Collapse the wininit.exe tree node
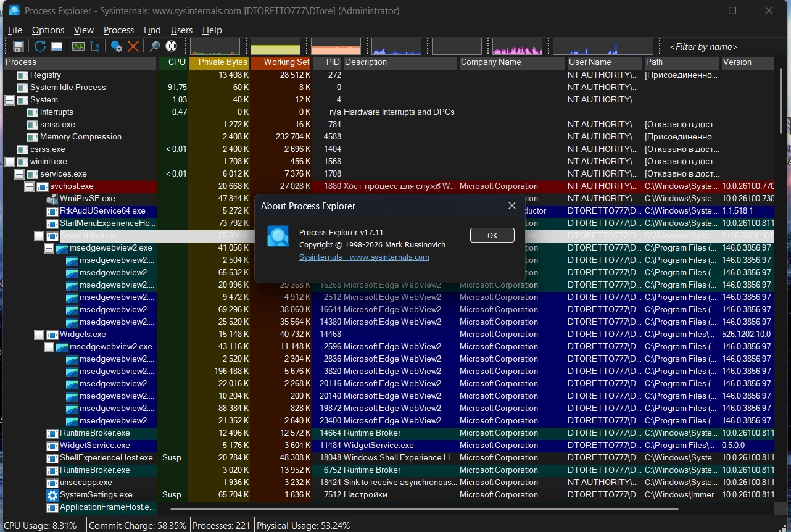This screenshot has height=532, width=791. coord(9,162)
